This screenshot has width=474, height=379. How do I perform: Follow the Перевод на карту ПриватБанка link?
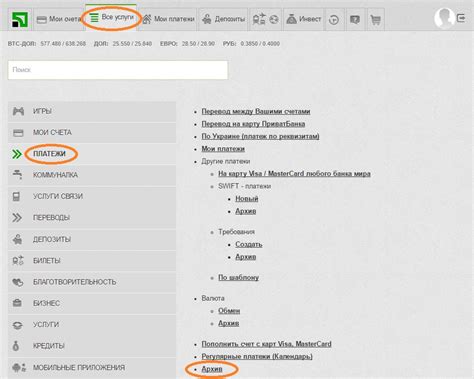253,124
